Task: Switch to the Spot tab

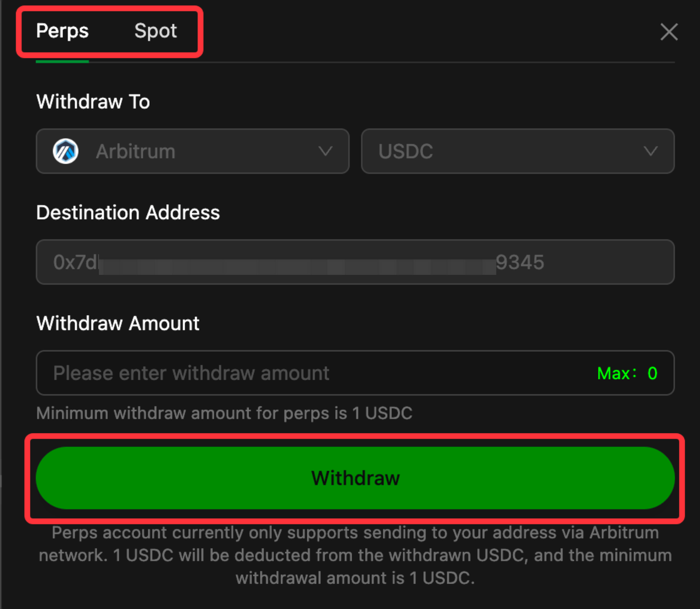Action: point(155,31)
